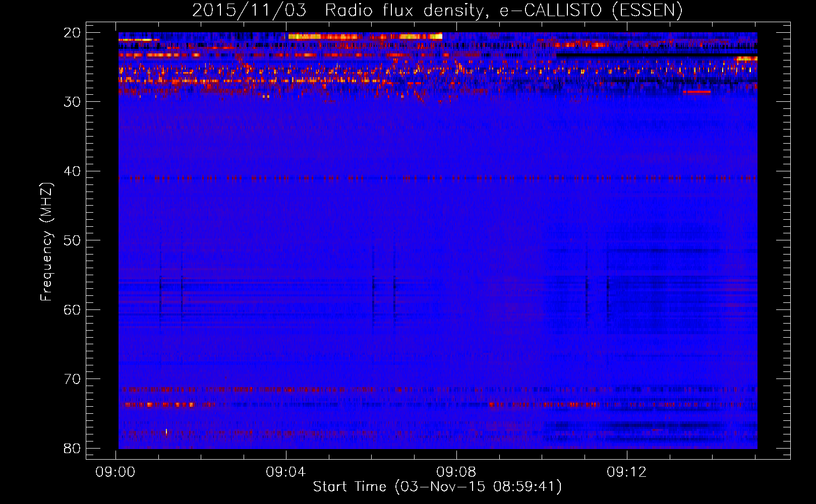This screenshot has height=504, width=816.
Task: Click the 09:08 time tick label
Action: 456,472
